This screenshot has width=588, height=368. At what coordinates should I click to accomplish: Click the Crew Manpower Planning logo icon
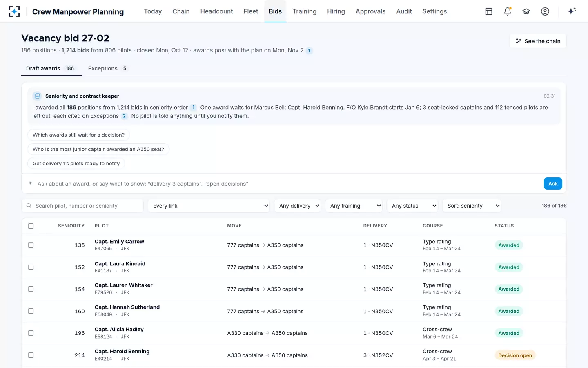[x=14, y=11]
